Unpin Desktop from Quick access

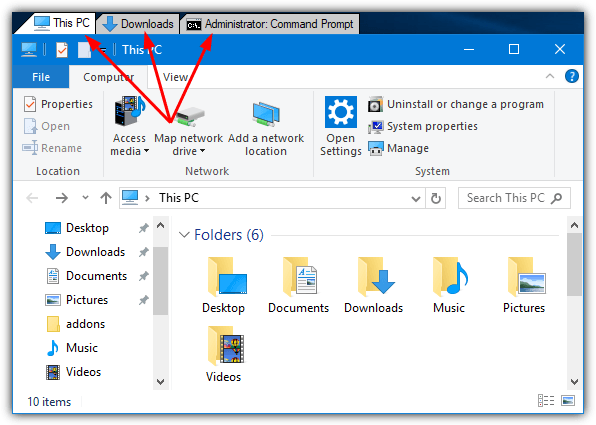pos(143,228)
